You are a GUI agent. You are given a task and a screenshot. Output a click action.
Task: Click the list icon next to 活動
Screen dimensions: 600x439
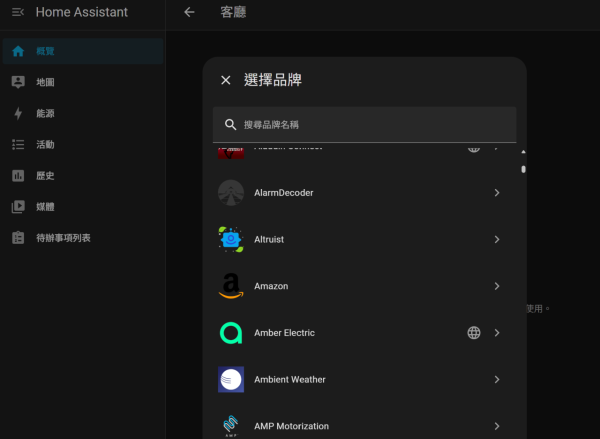pyautogui.click(x=18, y=144)
